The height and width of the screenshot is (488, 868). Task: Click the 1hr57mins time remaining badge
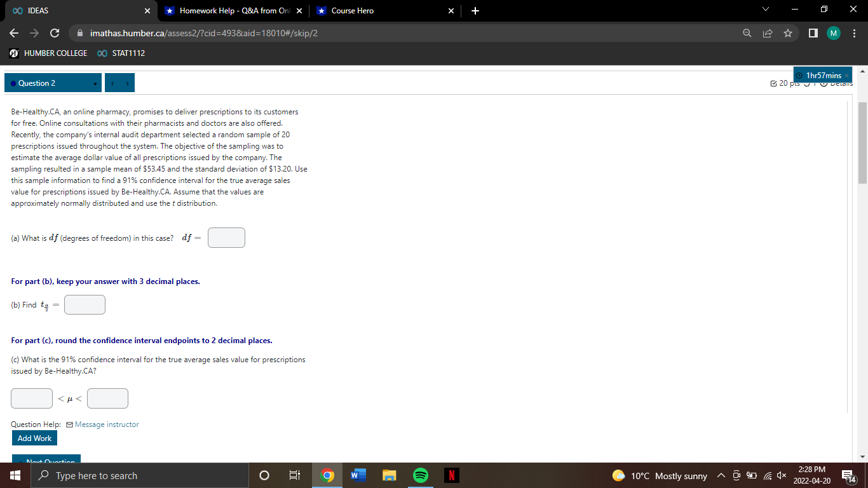click(823, 76)
